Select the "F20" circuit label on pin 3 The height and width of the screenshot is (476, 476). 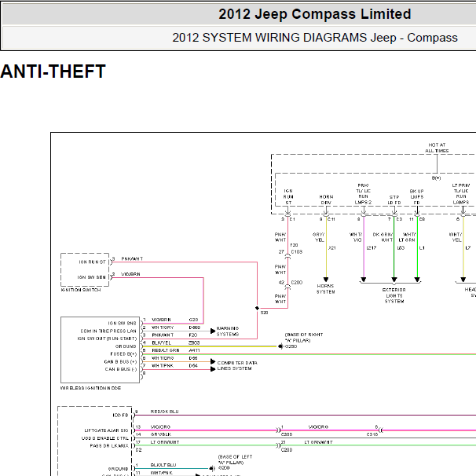193,335
